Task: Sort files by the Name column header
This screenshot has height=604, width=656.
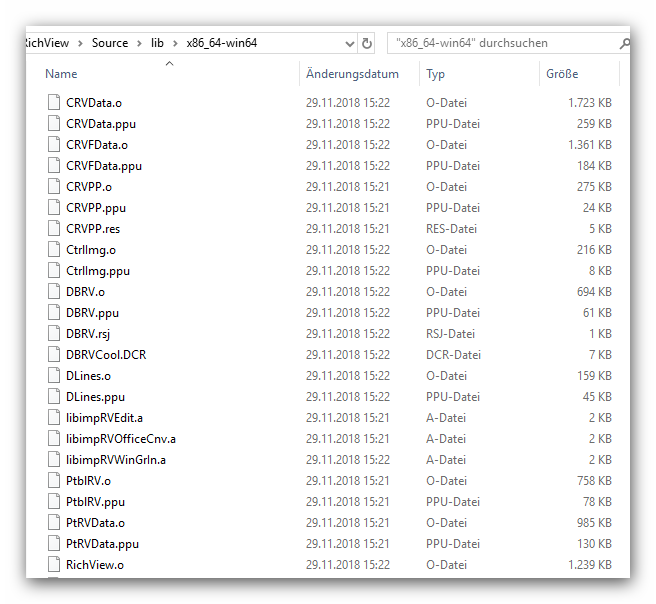Action: point(61,74)
